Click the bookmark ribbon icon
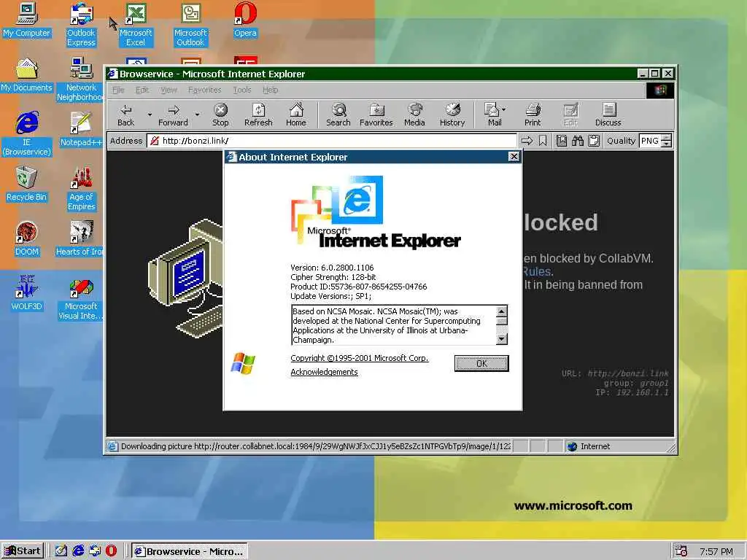Image resolution: width=747 pixels, height=560 pixels. tap(543, 141)
